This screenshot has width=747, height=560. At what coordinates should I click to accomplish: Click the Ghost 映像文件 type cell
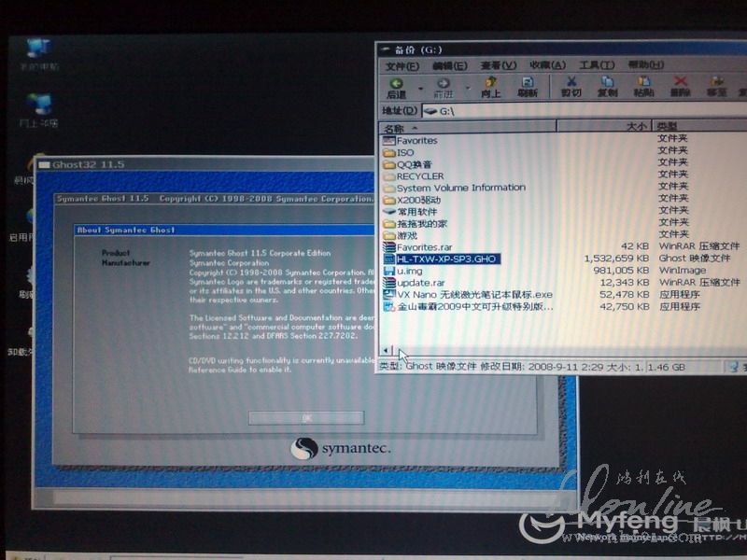(x=695, y=259)
